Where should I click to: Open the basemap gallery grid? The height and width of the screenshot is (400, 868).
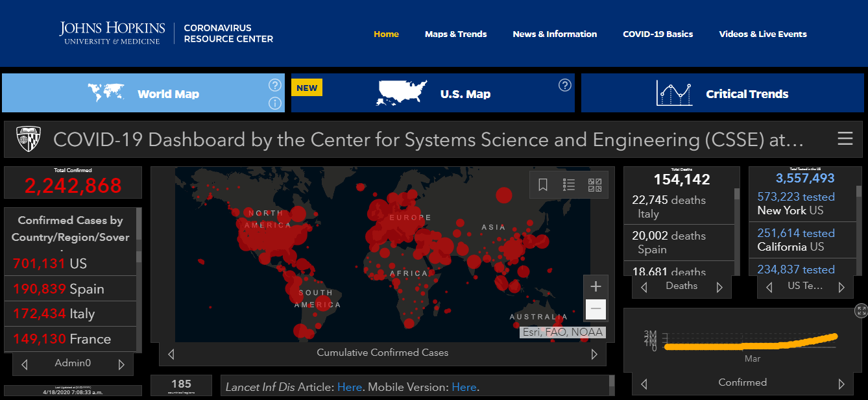click(x=595, y=185)
